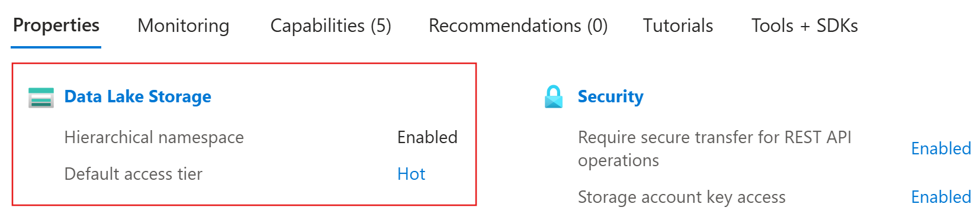The image size is (980, 220).
Task: Go to the Capabilities (5) tab
Action: (x=330, y=25)
